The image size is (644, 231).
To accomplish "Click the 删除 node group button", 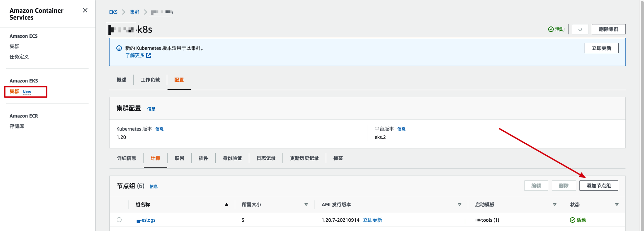I will pyautogui.click(x=564, y=186).
